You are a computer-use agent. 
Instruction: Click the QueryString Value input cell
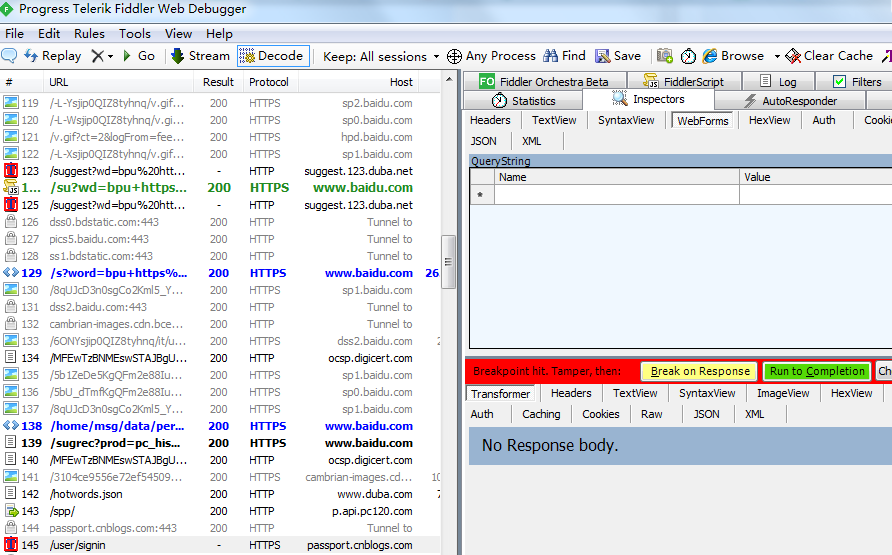point(816,194)
